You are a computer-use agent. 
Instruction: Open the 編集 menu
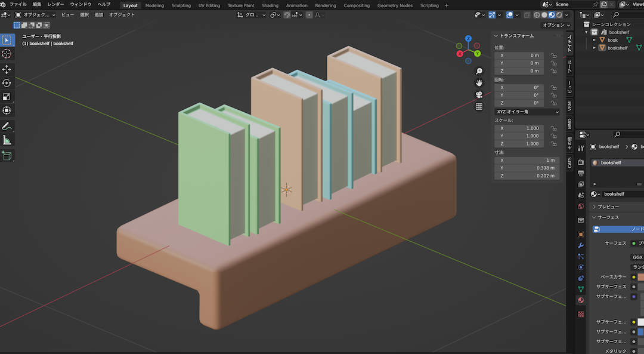pos(37,5)
